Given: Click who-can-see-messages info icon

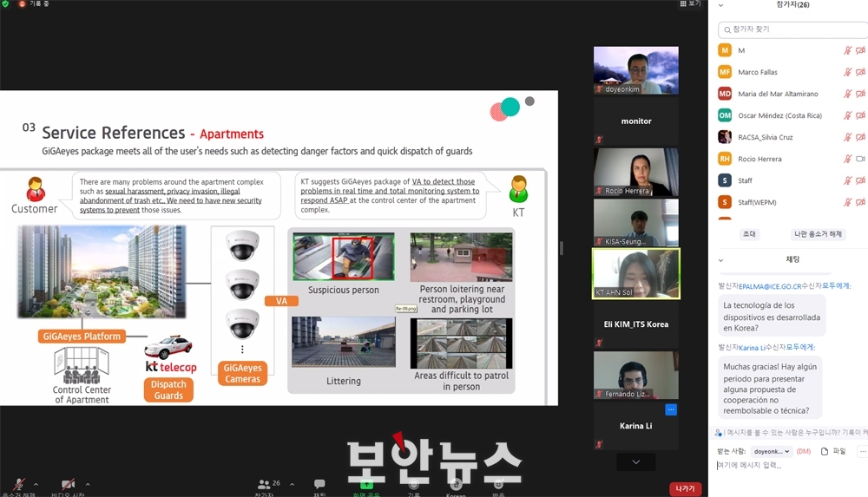Looking at the screenshot, I should (x=718, y=433).
